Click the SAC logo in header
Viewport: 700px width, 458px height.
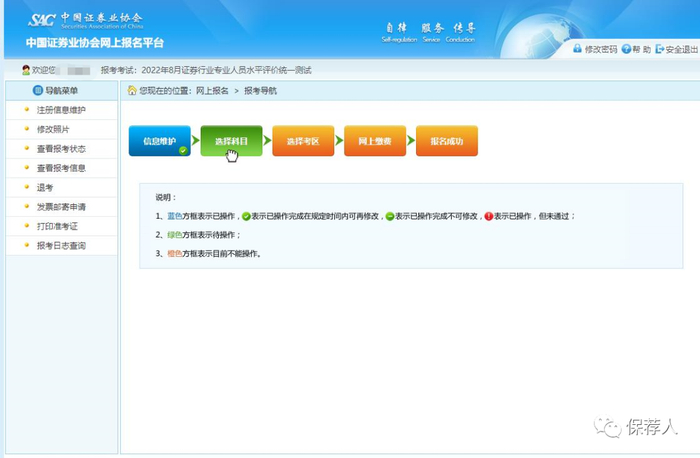point(42,20)
